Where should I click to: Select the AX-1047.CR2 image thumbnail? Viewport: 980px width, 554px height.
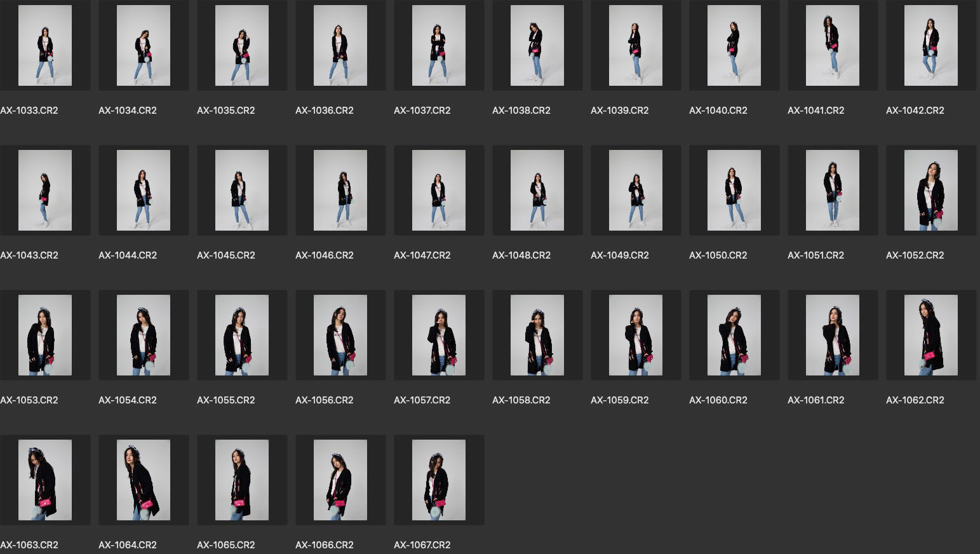[x=439, y=191]
